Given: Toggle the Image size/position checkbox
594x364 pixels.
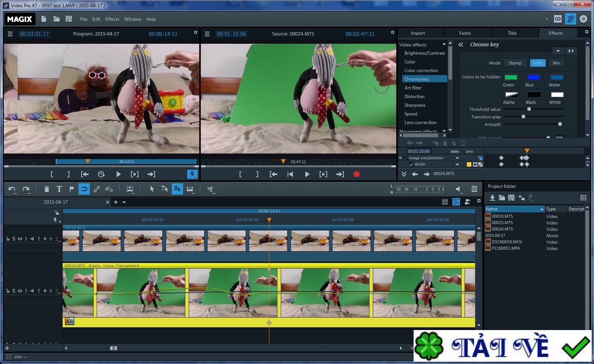Looking at the screenshot, I should (x=405, y=158).
